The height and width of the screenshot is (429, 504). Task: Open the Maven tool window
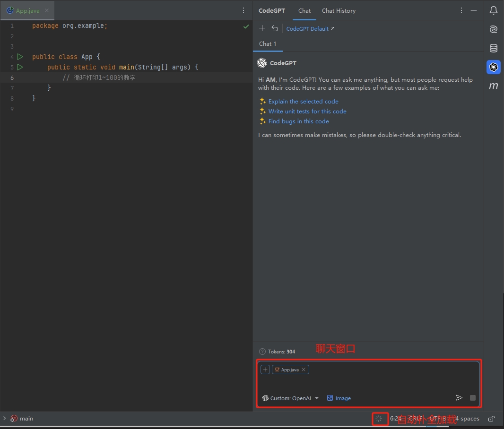click(x=494, y=86)
